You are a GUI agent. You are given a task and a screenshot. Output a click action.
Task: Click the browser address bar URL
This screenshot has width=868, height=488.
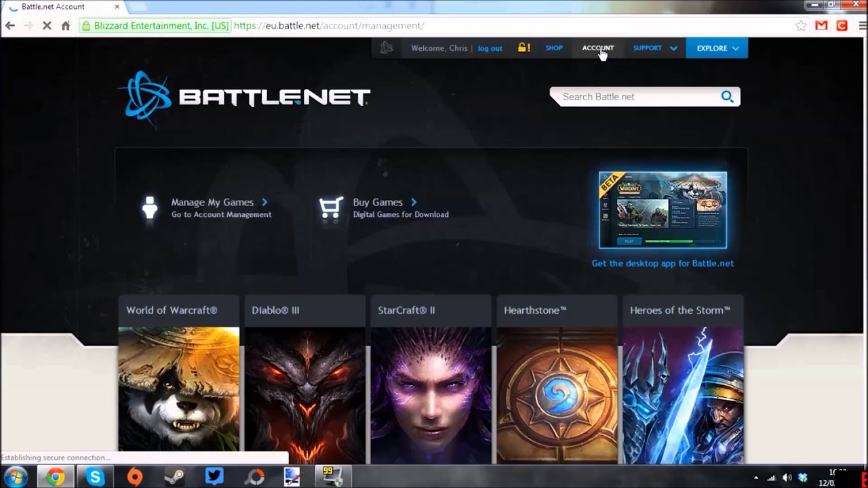[x=329, y=26]
